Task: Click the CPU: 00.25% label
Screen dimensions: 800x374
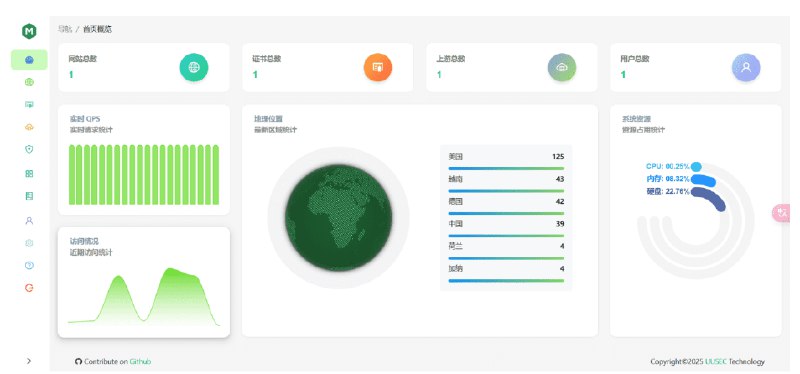Action: 668,166
